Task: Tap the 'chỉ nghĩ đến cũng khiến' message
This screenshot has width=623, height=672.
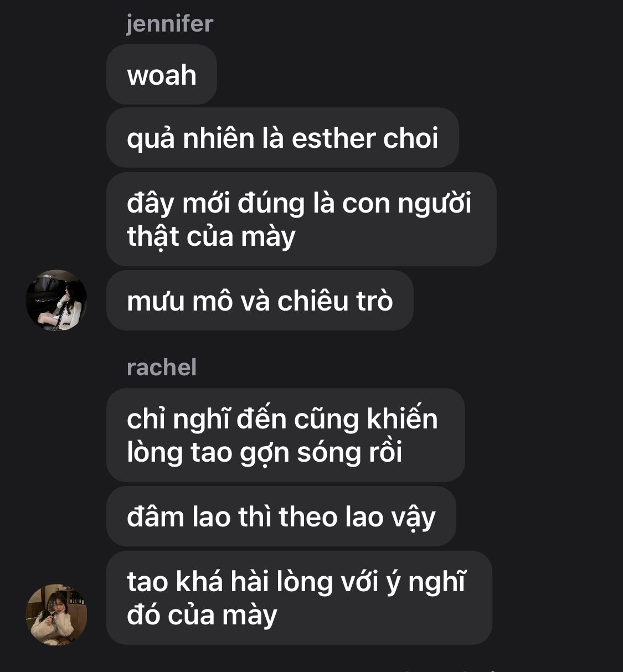Action: pyautogui.click(x=286, y=435)
